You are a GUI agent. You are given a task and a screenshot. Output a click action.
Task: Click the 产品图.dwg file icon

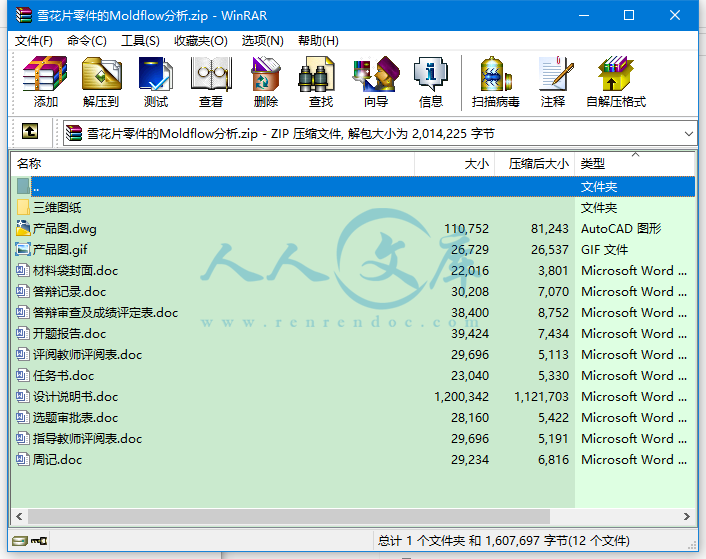(x=23, y=228)
